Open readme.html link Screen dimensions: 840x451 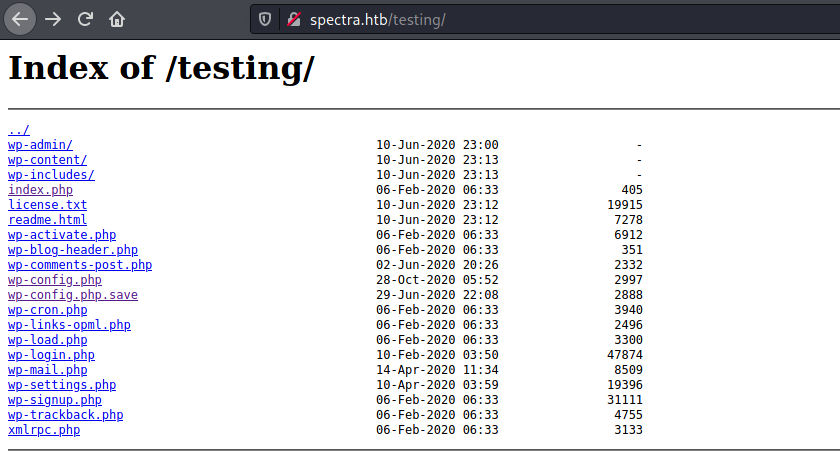(x=47, y=220)
